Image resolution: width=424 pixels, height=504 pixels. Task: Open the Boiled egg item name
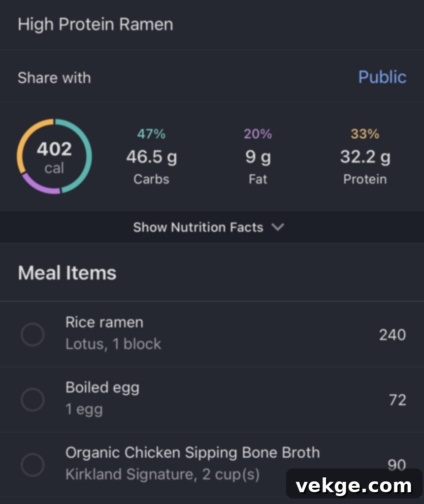(102, 388)
